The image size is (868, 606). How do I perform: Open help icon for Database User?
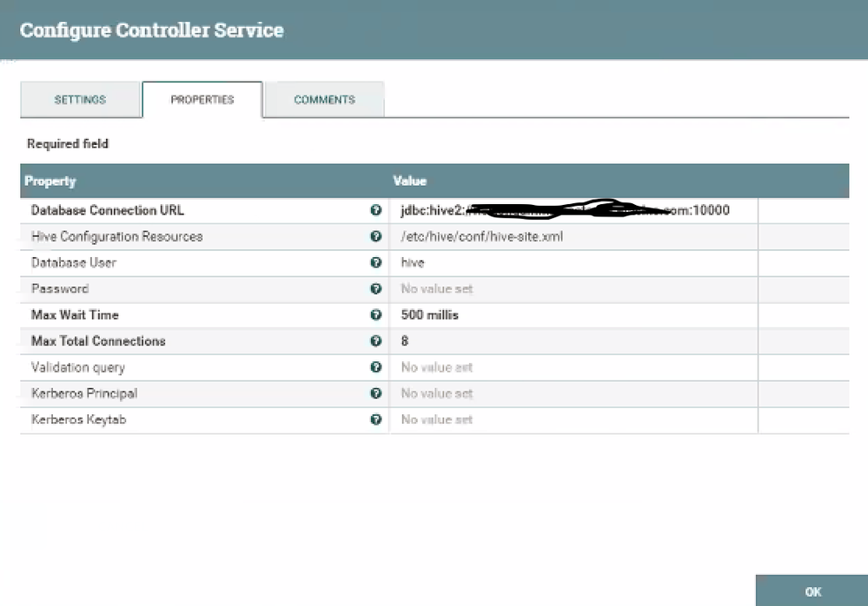coord(376,263)
